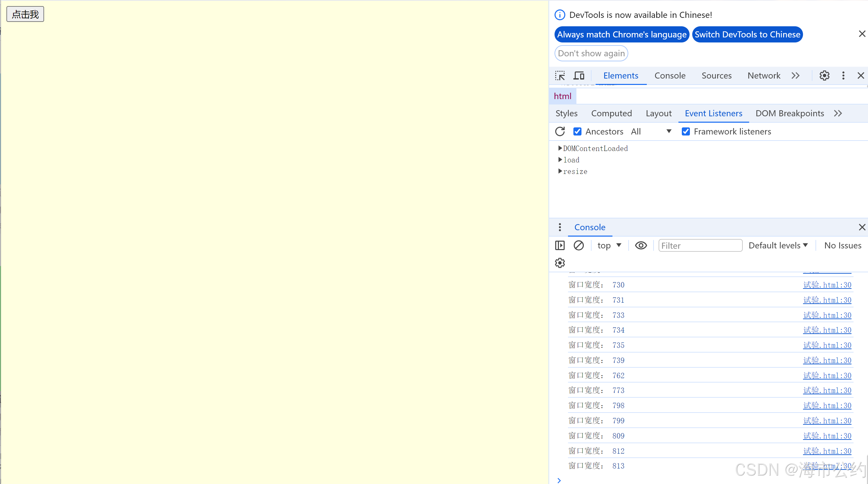Create live expression with eye icon
Screen dimensions: 868x484
click(x=640, y=246)
